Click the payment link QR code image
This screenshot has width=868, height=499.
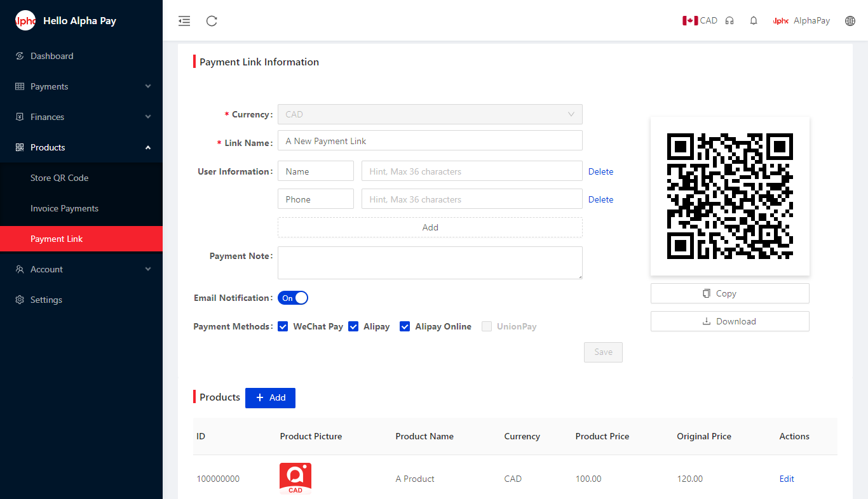pos(730,196)
